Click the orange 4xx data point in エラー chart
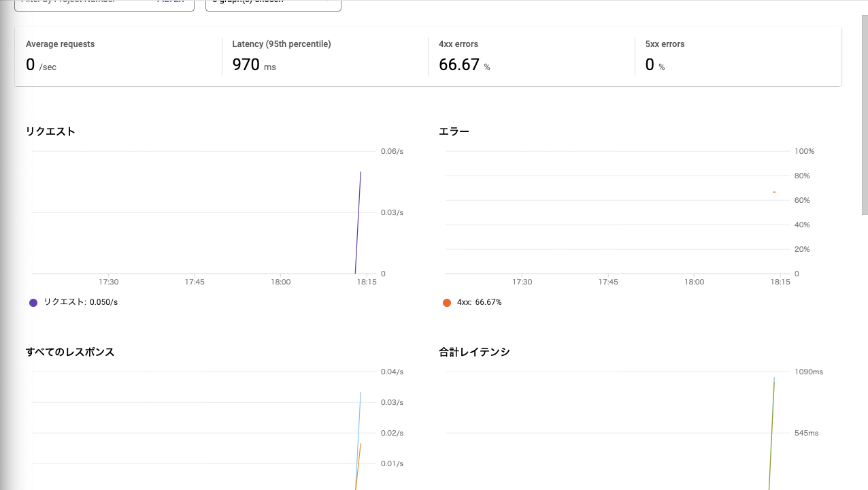The height and width of the screenshot is (490, 868). [774, 192]
